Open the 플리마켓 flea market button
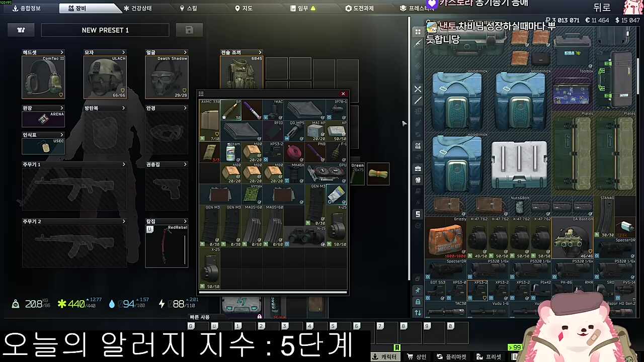 pos(452,357)
